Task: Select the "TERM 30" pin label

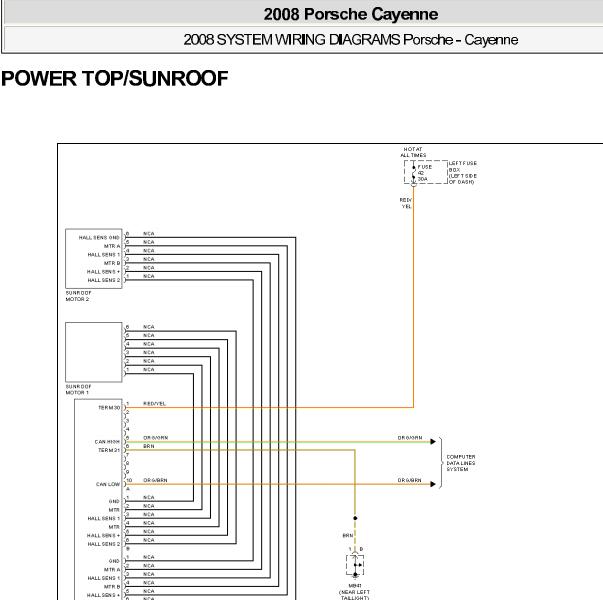Action: (x=109, y=408)
